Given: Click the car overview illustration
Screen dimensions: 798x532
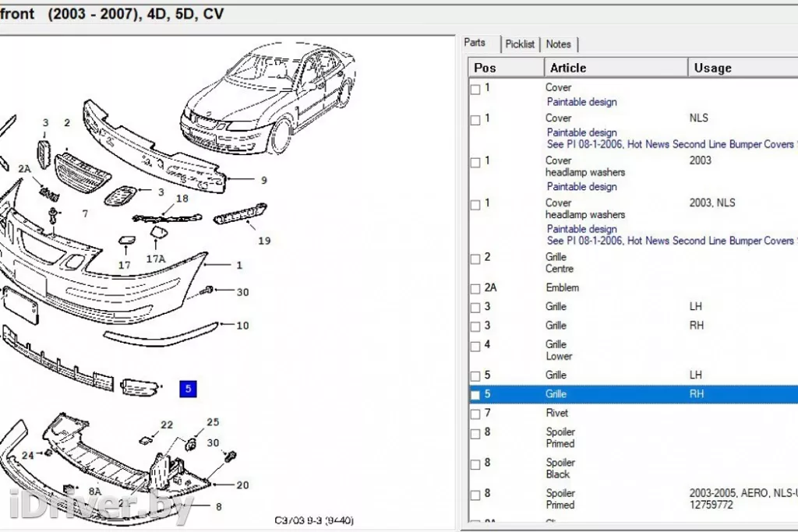Looking at the screenshot, I should [267, 99].
